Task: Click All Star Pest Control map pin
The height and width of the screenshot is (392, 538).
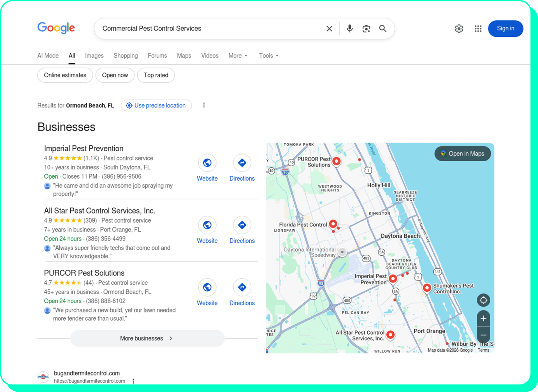Action: 390,335
